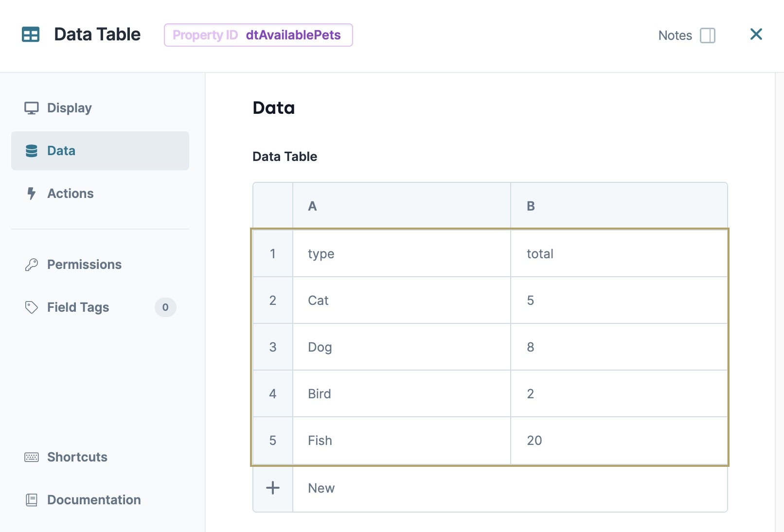Click the Data Table component icon
The image size is (784, 532).
[x=31, y=35]
